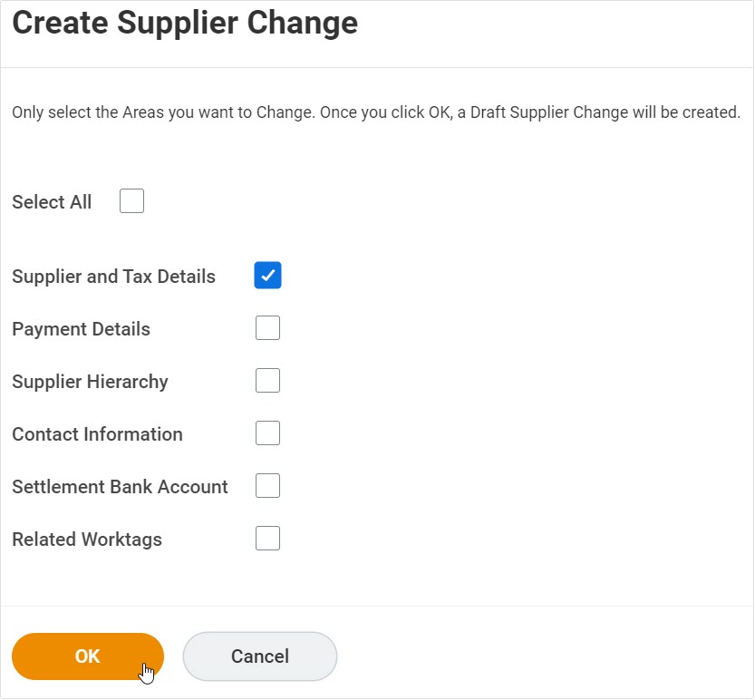Click the Payment Details label
The height and width of the screenshot is (700, 755).
(x=81, y=328)
